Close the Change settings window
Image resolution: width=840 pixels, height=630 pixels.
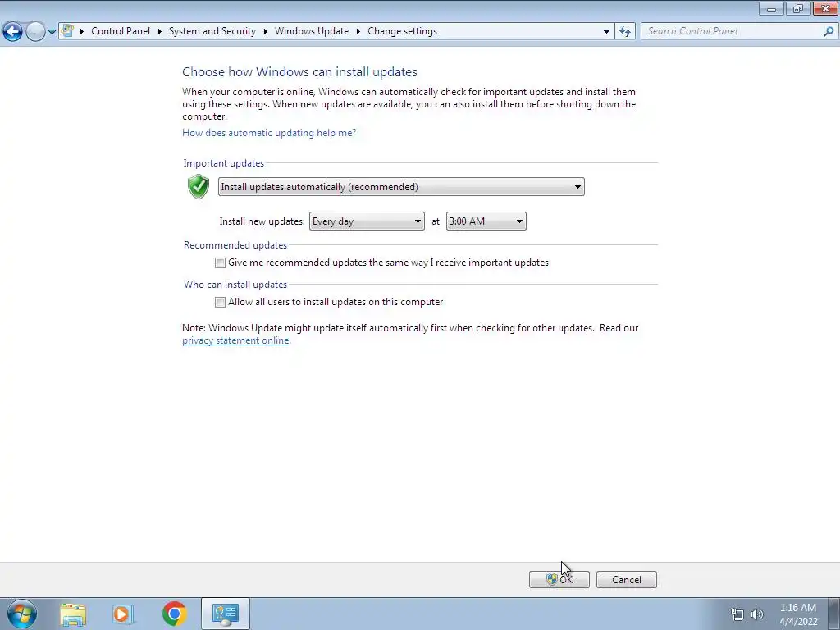pyautogui.click(x=825, y=8)
